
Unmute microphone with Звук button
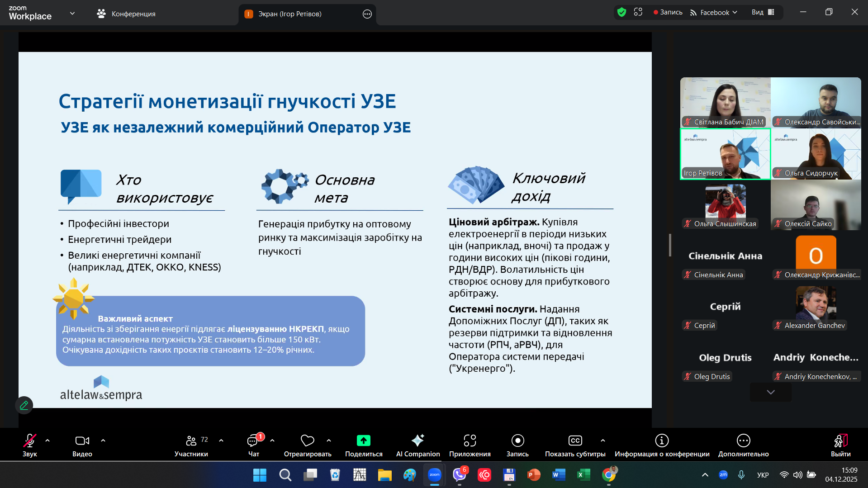(x=30, y=445)
